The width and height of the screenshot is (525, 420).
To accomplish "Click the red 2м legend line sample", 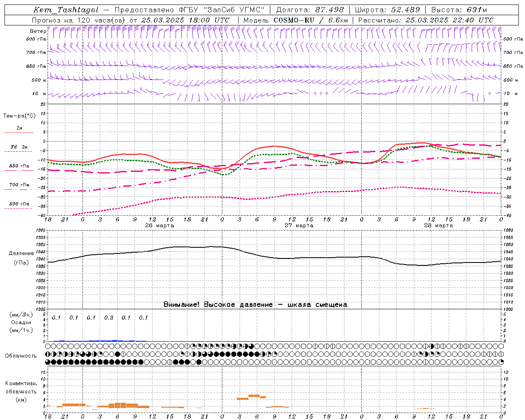I will (x=19, y=133).
